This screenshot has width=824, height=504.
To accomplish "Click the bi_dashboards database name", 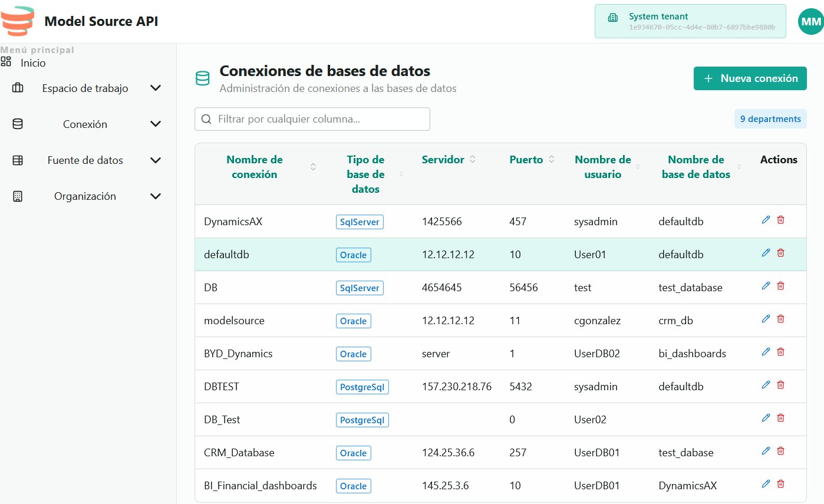I will click(x=692, y=354).
